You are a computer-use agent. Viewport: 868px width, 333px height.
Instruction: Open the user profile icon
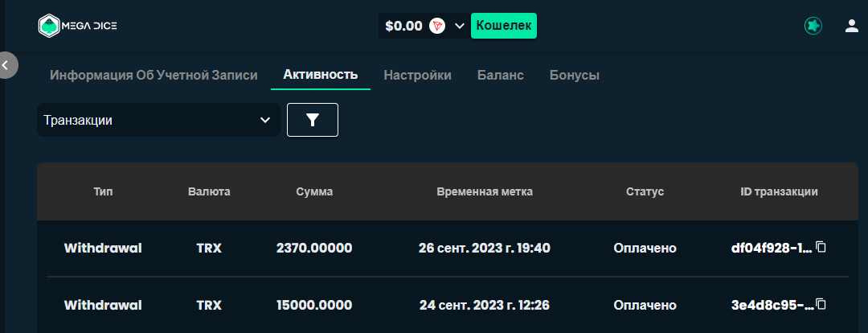[x=852, y=26]
